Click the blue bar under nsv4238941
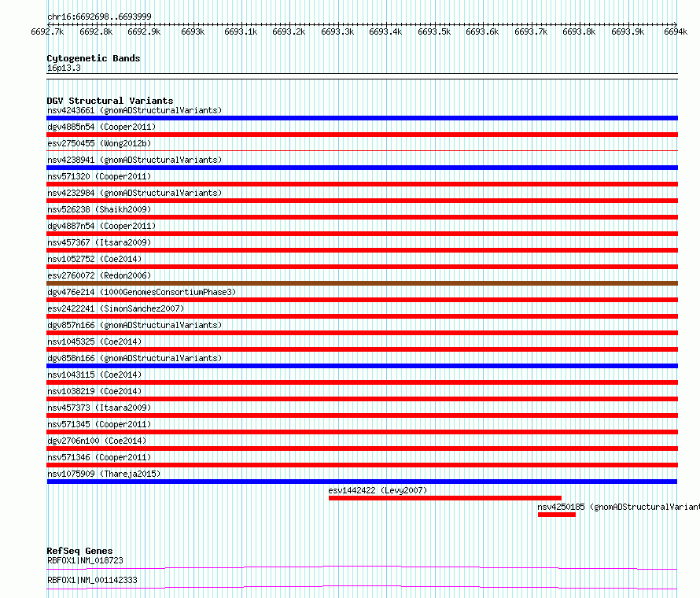 click(x=362, y=168)
